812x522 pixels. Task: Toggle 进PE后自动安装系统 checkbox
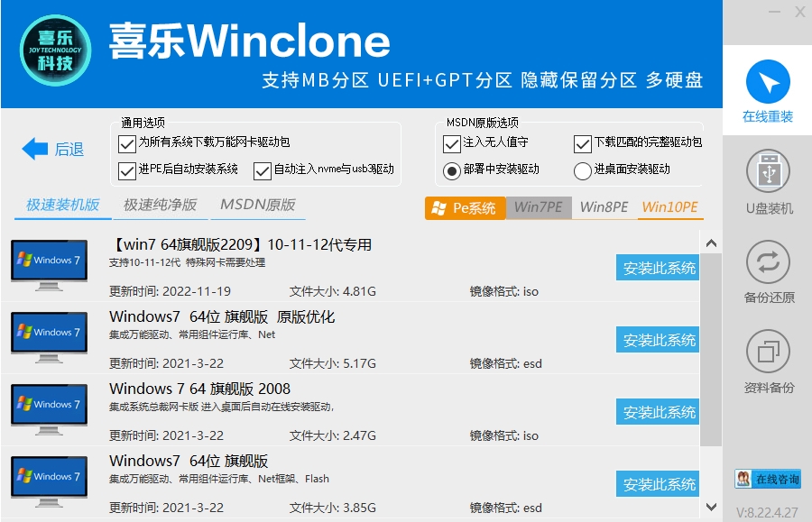pos(127,170)
